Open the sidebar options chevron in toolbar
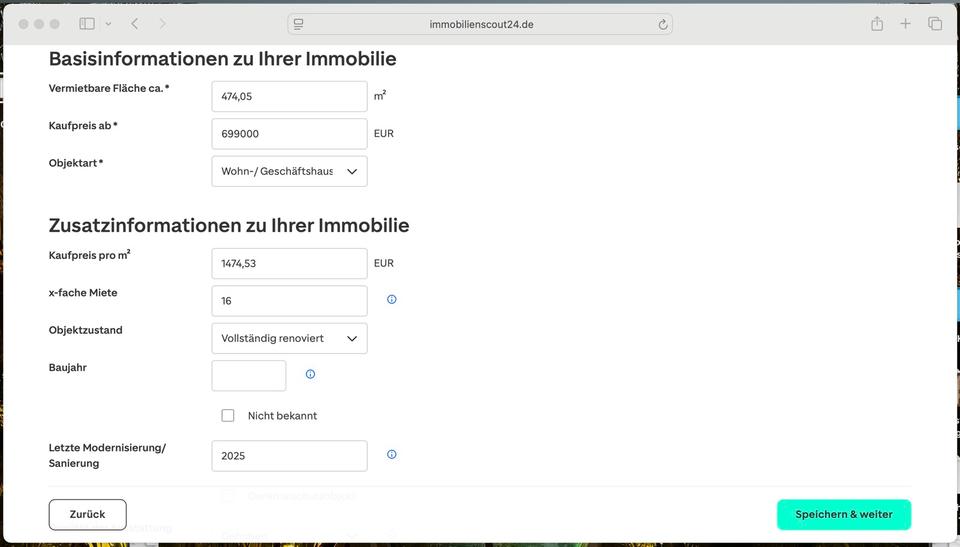The image size is (960, 547). pyautogui.click(x=108, y=24)
